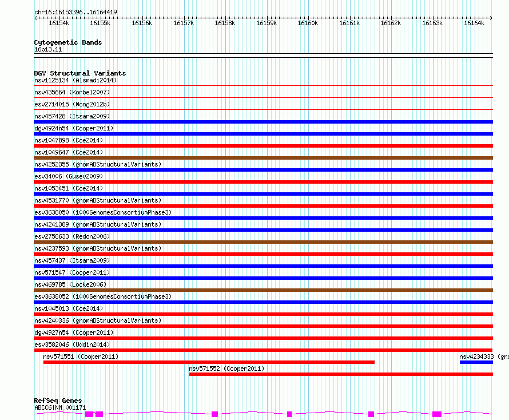Open variant nsv1125134 (Alsmadi2014) label

tap(75, 80)
